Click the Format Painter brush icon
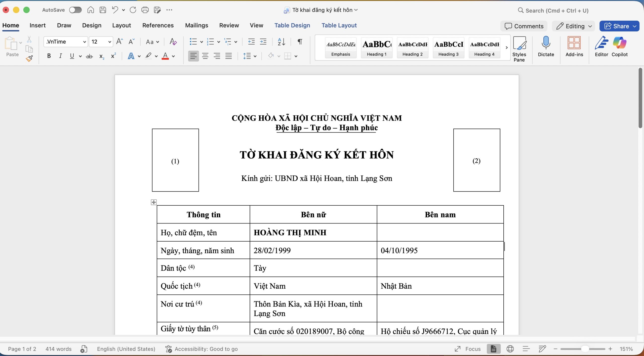The image size is (644, 356). (29, 59)
